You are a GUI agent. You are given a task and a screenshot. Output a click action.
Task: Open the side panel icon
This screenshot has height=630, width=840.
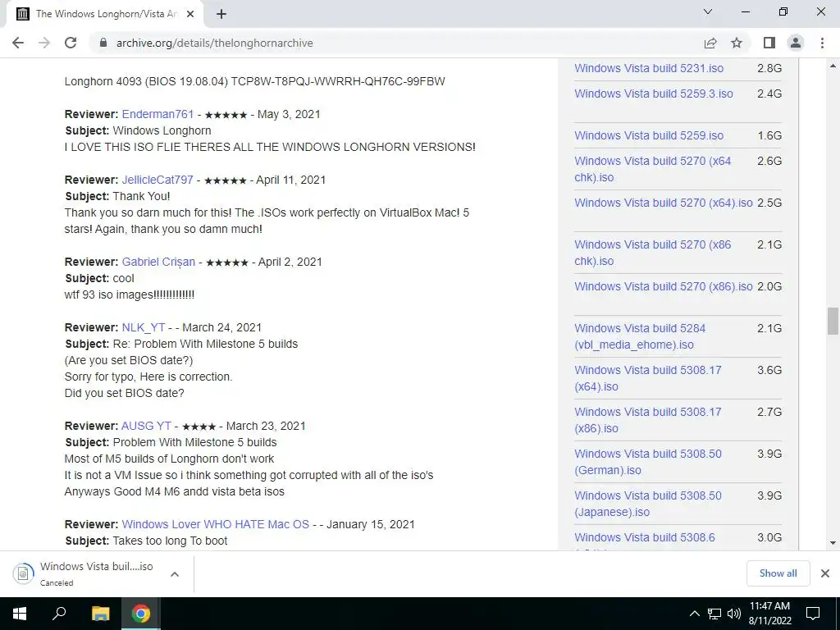(769, 43)
